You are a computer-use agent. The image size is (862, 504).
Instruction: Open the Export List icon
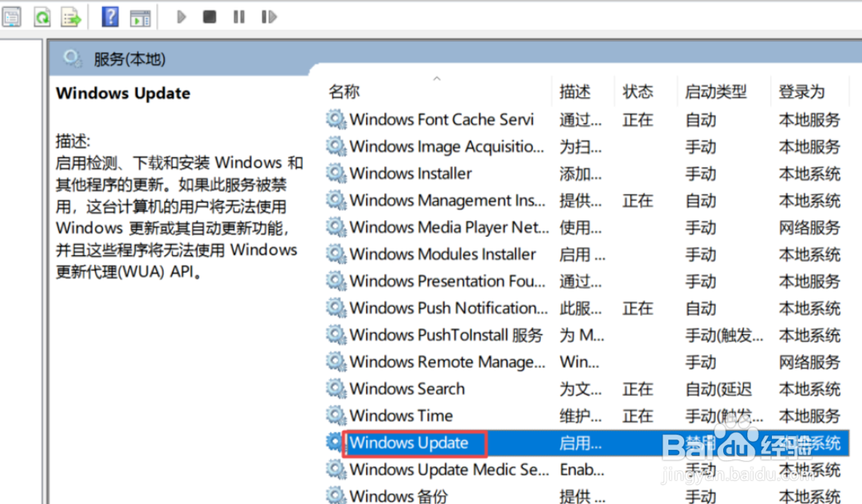pos(71,16)
